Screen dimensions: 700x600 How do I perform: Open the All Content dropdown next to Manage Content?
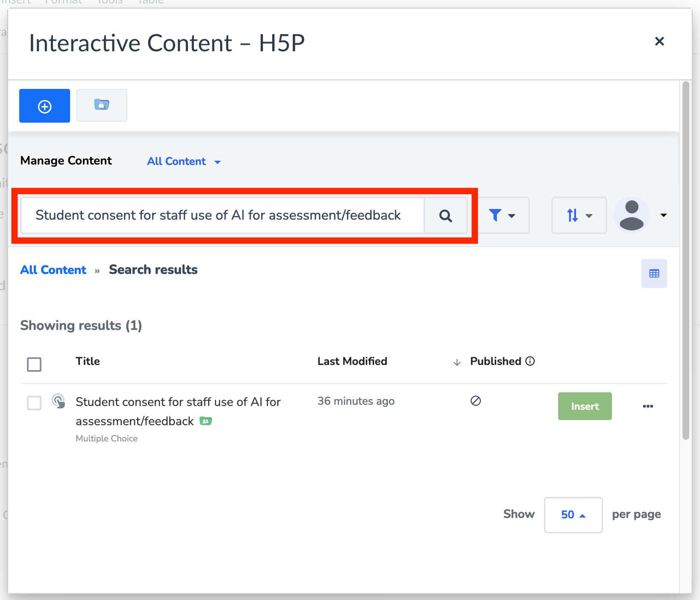coord(184,162)
